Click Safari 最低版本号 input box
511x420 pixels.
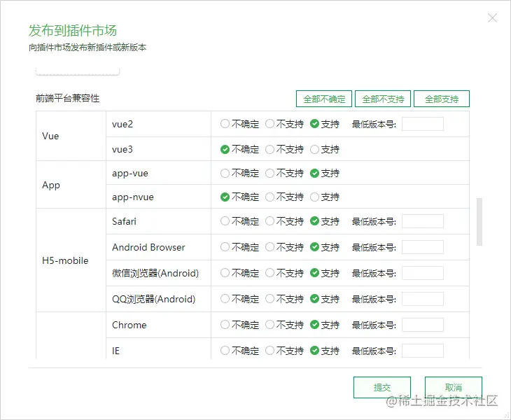coord(422,221)
